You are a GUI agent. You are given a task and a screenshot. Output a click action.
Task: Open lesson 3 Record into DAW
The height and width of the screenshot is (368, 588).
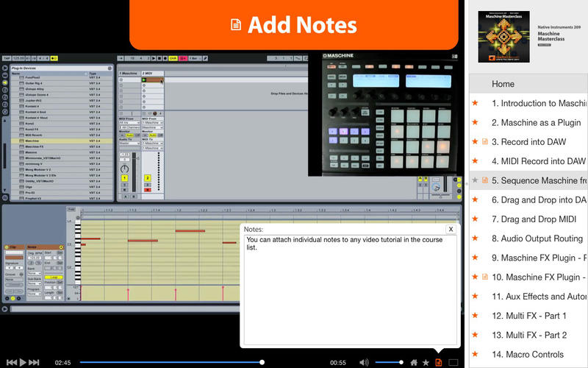click(528, 142)
